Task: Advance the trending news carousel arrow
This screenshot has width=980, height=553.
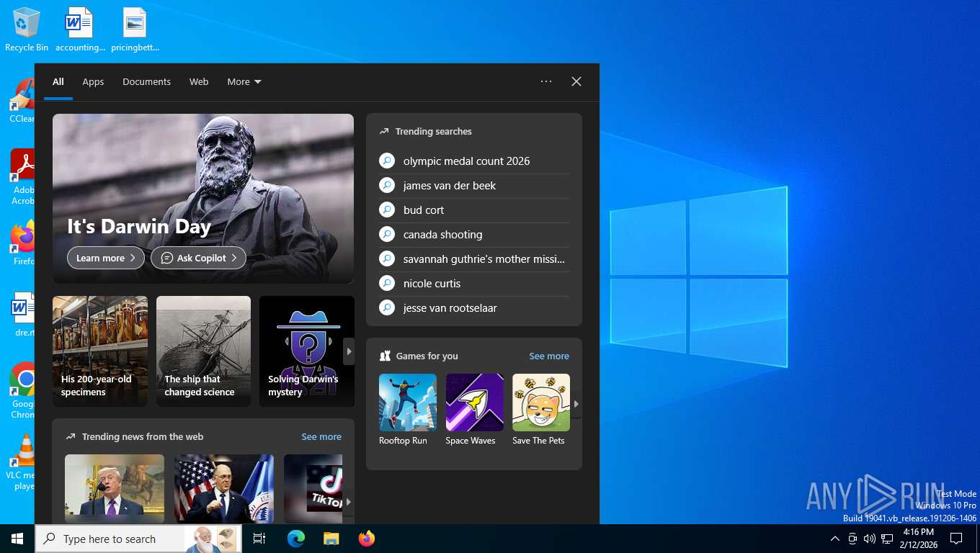Action: pos(348,502)
